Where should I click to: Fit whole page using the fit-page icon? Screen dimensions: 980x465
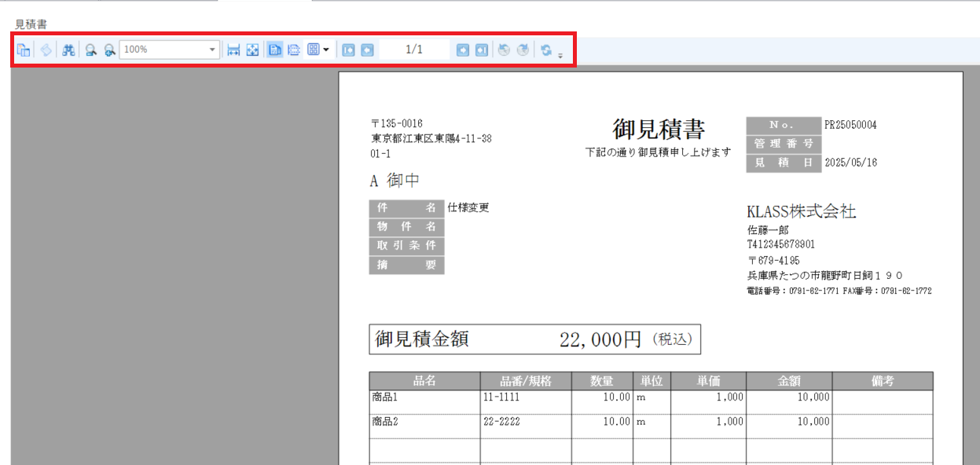[252, 49]
